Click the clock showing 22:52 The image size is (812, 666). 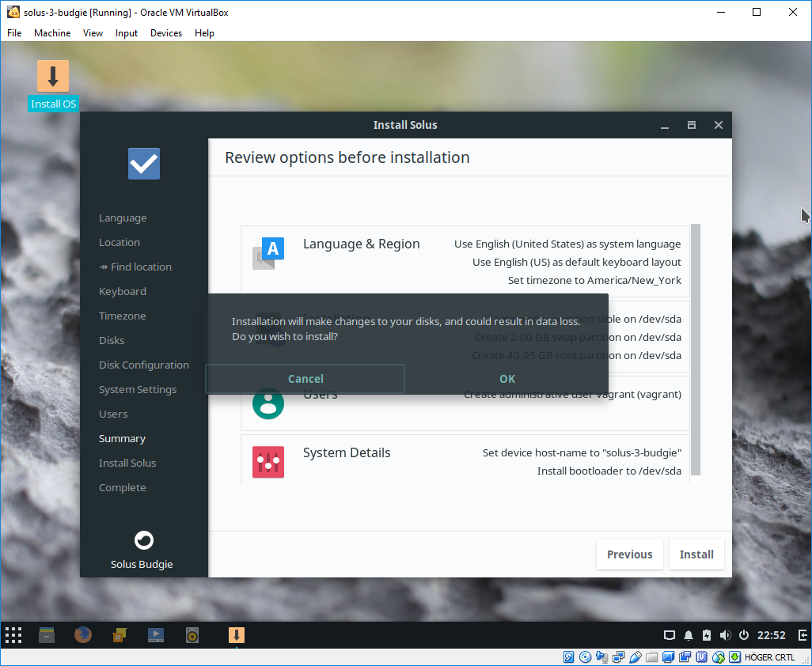[771, 635]
